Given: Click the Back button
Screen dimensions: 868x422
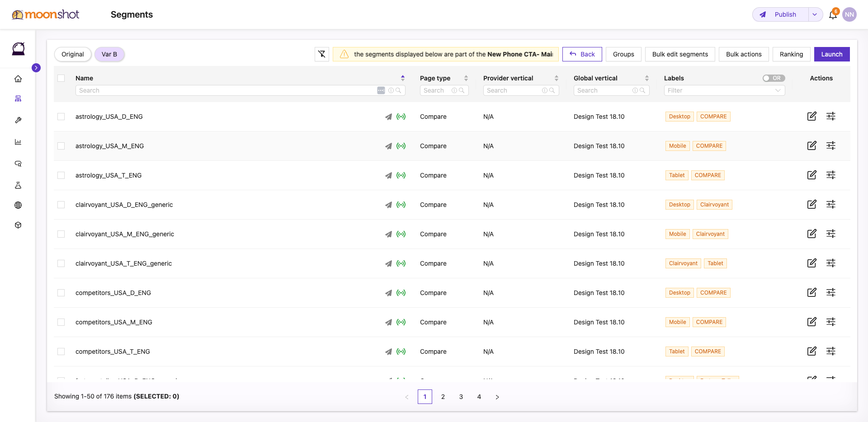Looking at the screenshot, I should pyautogui.click(x=582, y=54).
